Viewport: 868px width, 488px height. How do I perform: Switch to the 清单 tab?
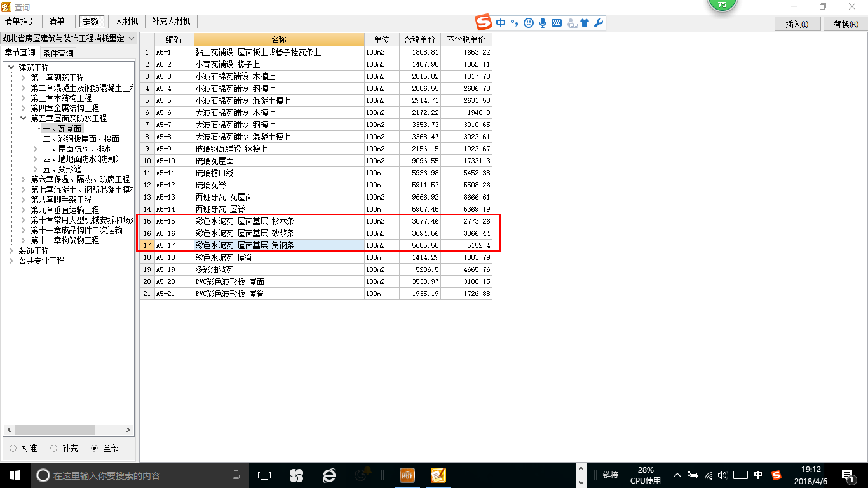click(57, 22)
